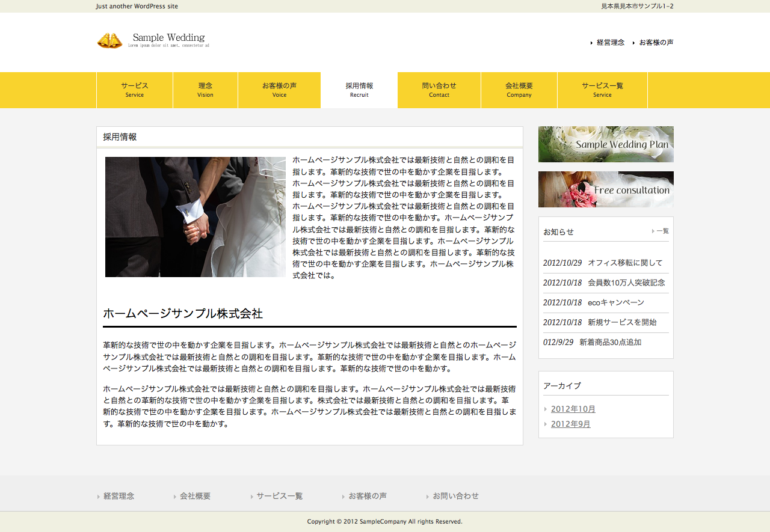
Task: Open the 経営理念 link in the header
Action: click(611, 43)
